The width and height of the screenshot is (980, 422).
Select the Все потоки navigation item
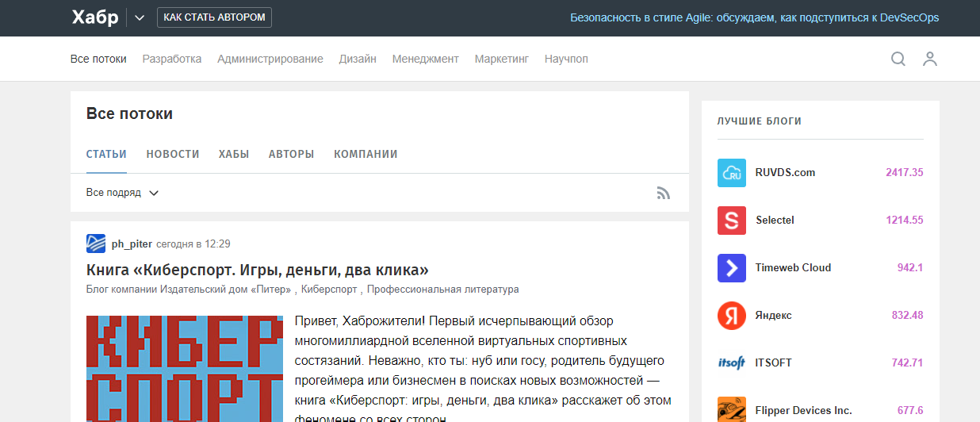coord(98,59)
